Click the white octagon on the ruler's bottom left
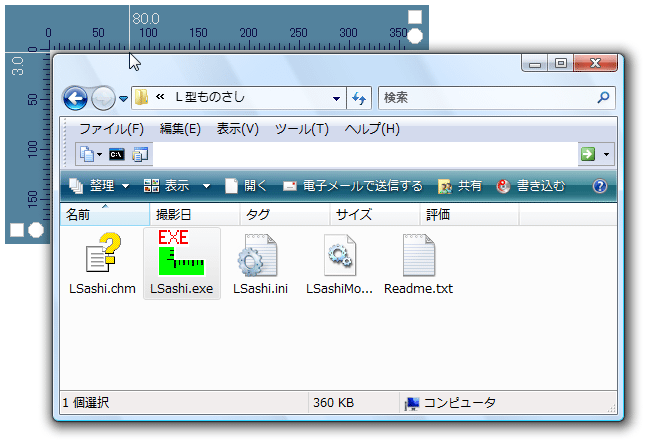Viewport: 645px width, 441px height. click(x=36, y=230)
